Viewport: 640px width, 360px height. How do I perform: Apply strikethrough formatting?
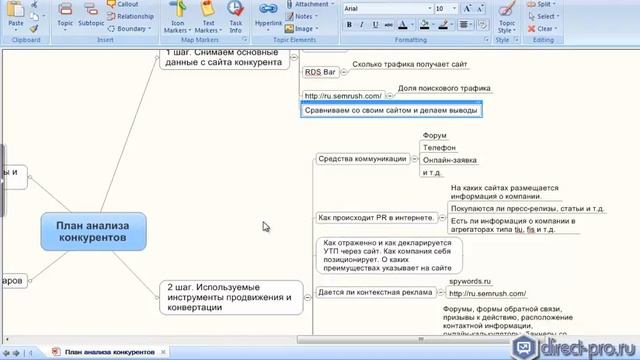(389, 25)
